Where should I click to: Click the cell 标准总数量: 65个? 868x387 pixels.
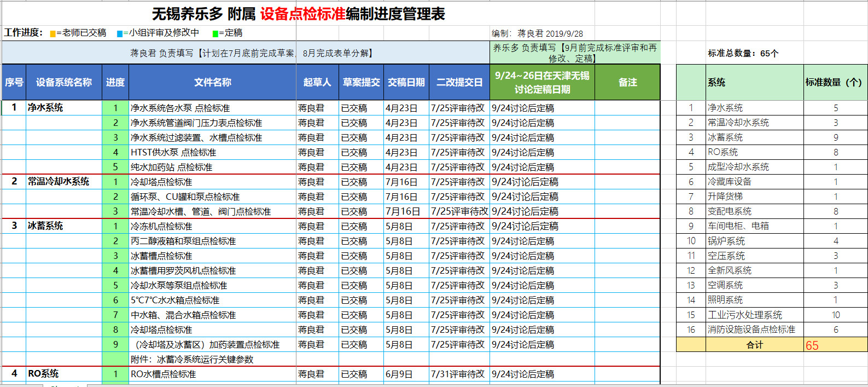[x=743, y=53]
